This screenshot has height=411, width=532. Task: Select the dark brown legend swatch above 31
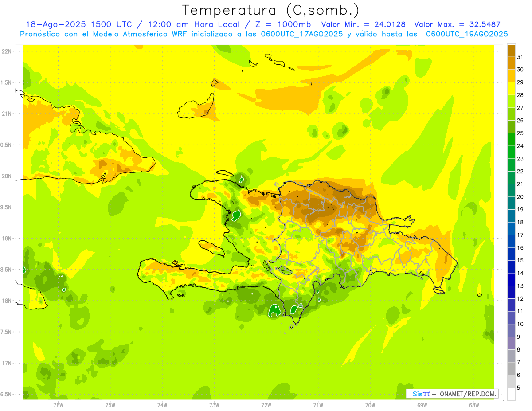pos(511,50)
